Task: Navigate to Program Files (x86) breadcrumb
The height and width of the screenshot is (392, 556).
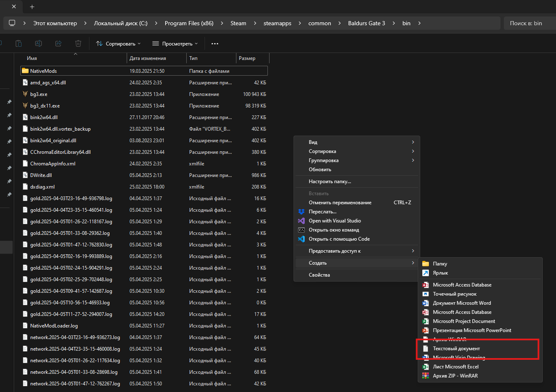Action: [189, 23]
